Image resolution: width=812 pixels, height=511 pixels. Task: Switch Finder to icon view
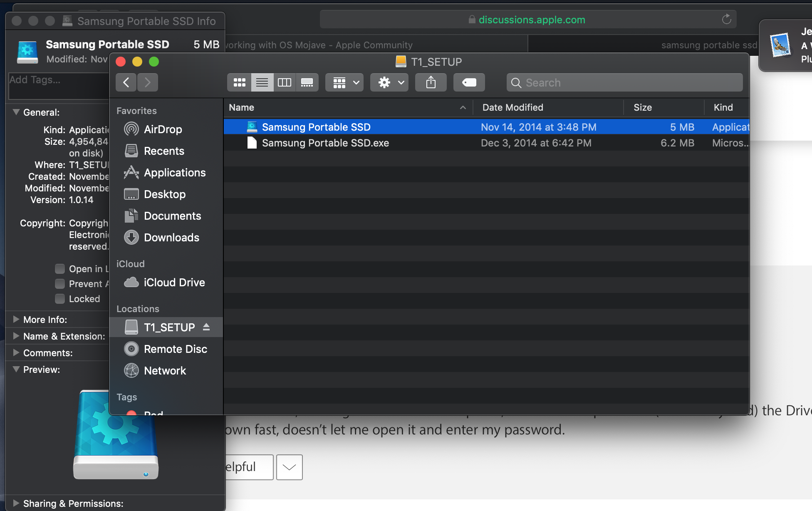pyautogui.click(x=239, y=82)
